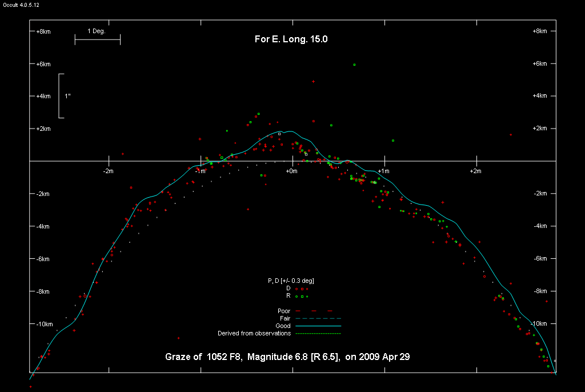Click the "1 Deg." scale label
The width and height of the screenshot is (585, 392).
pos(97,31)
